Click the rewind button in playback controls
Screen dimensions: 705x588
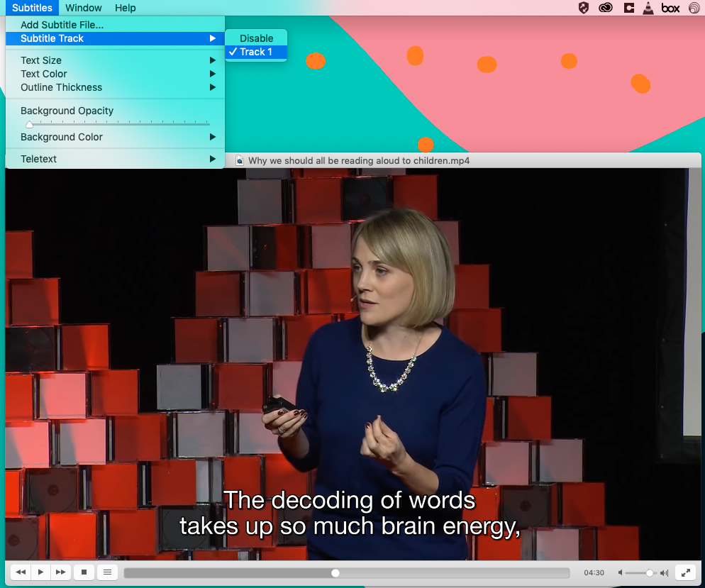[x=21, y=572]
